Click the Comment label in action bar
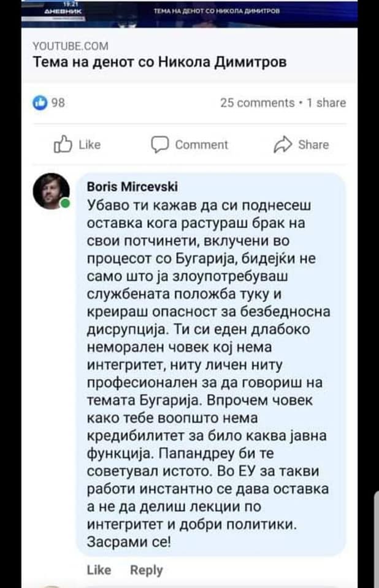 point(201,145)
